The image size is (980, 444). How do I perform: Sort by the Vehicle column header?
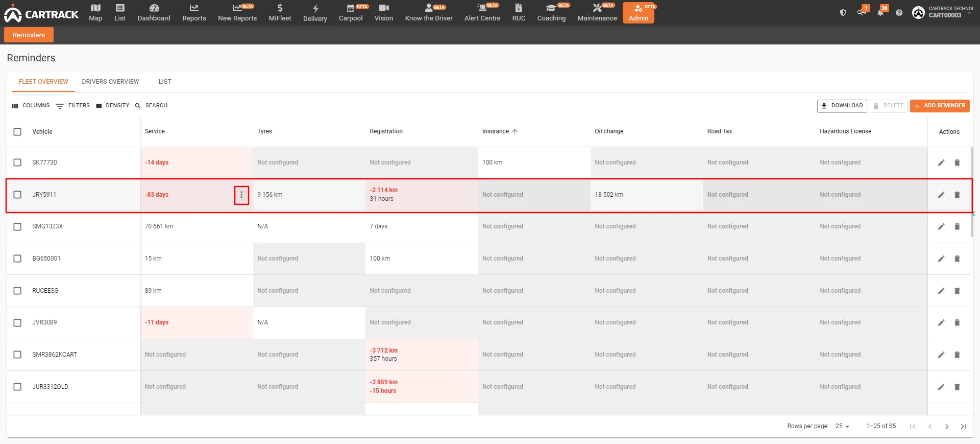tap(42, 132)
